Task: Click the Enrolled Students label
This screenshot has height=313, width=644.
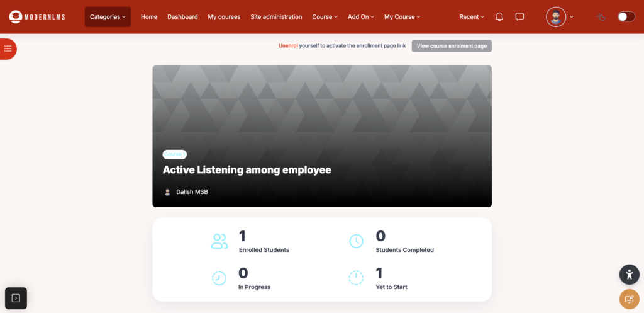Action: tap(264, 250)
